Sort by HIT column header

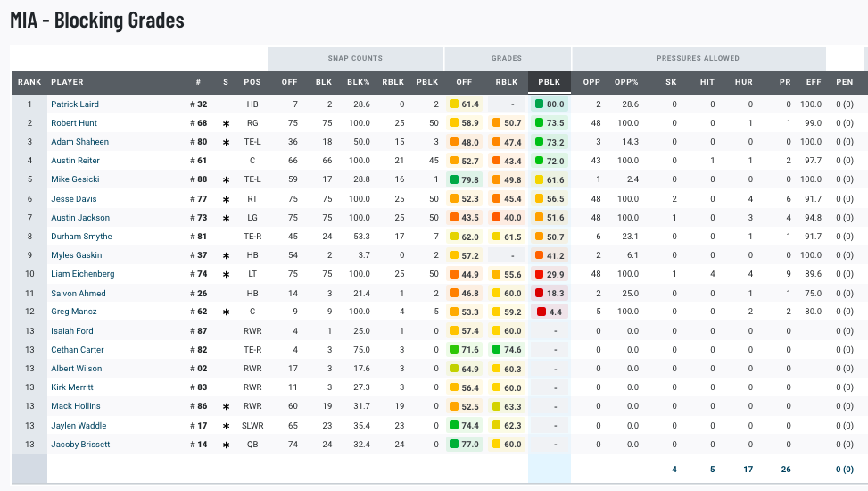click(707, 82)
